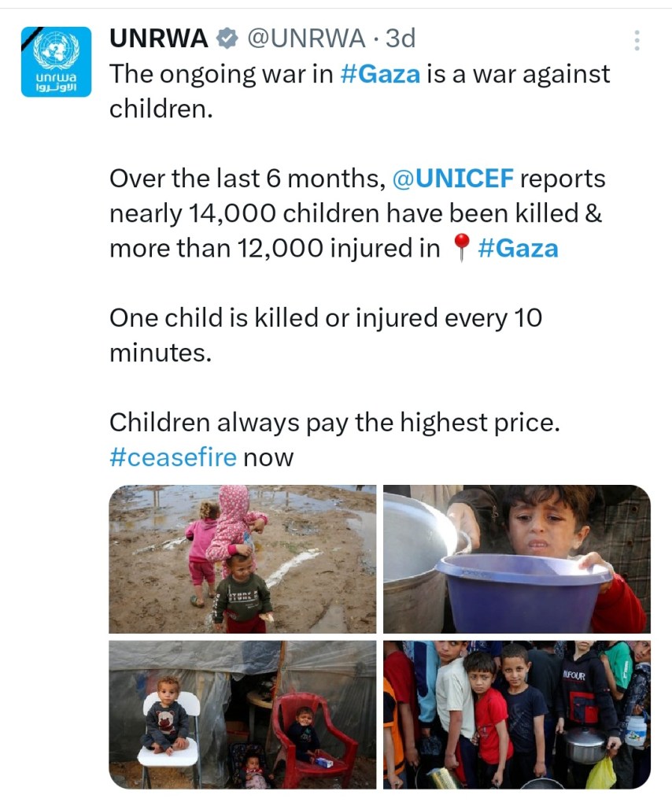Open the @UNICEF mention link
The image size is (672, 806).
(452, 179)
